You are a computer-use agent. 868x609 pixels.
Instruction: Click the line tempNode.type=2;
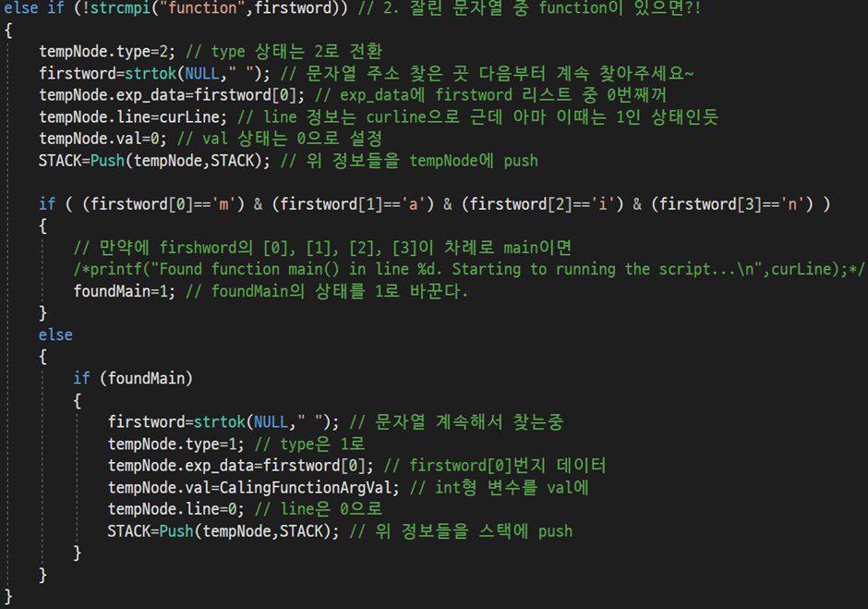click(107, 52)
